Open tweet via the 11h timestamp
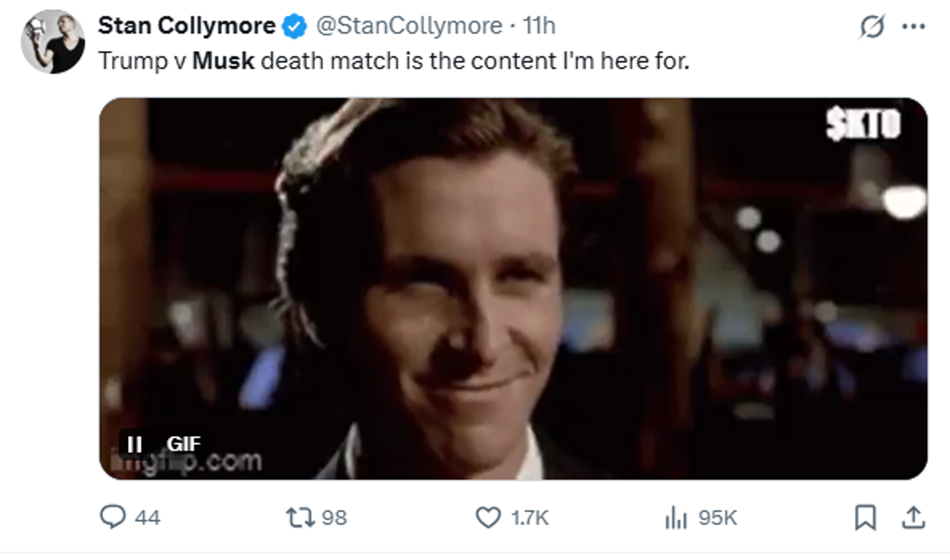The width and height of the screenshot is (950, 560). [x=539, y=25]
